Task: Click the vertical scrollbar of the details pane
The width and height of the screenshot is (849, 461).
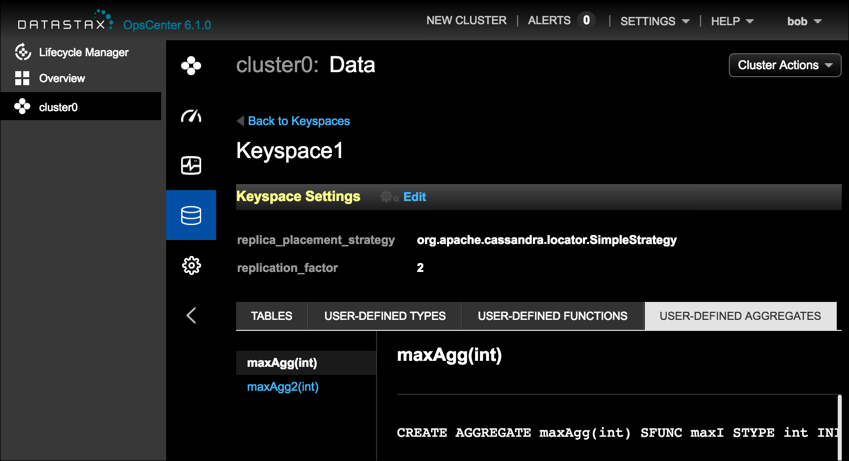Action: [839, 428]
